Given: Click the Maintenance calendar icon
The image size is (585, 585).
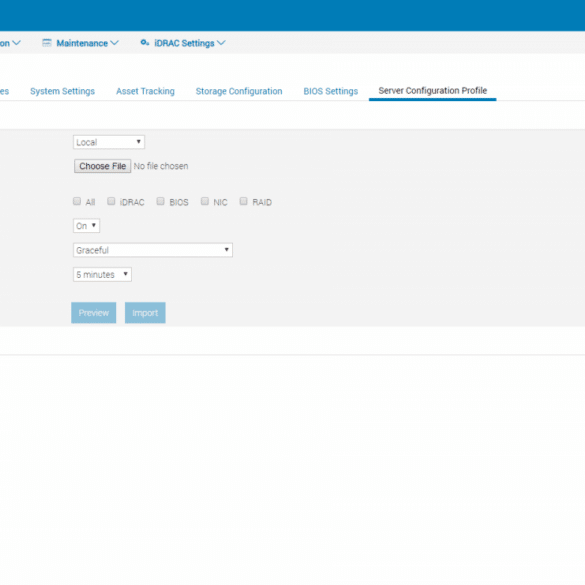Looking at the screenshot, I should (x=47, y=43).
